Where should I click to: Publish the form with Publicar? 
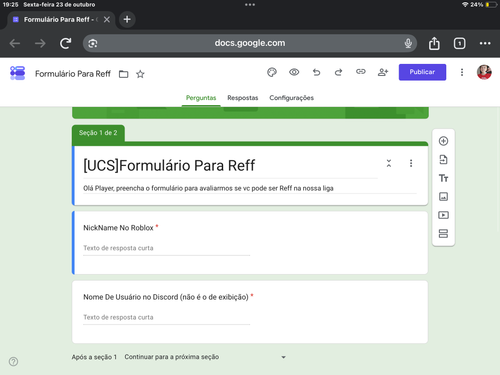click(x=422, y=72)
